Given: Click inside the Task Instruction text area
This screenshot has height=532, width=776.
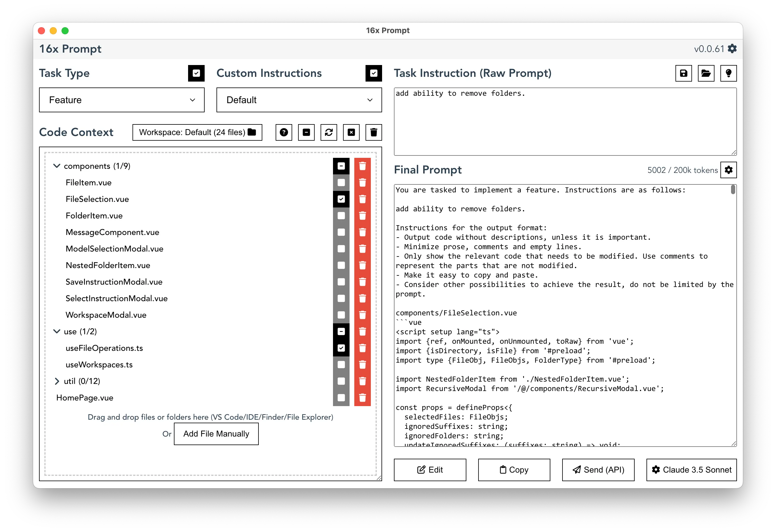Looking at the screenshot, I should [565, 122].
